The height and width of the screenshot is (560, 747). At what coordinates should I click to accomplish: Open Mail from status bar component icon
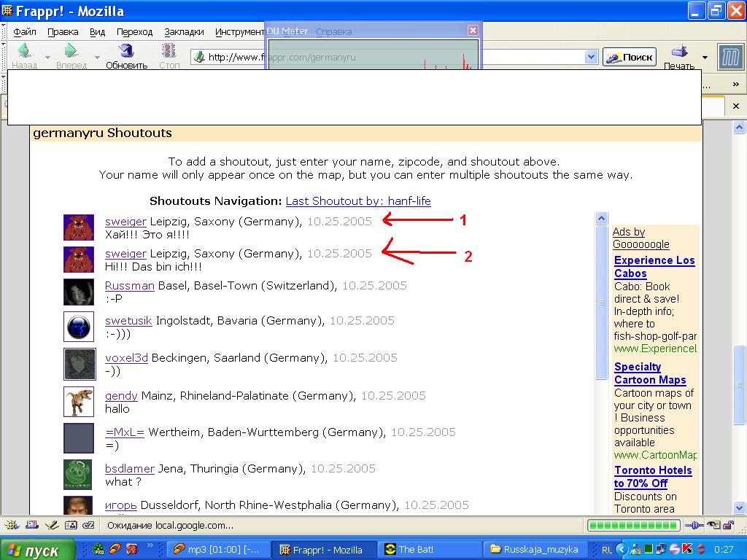tap(32, 525)
